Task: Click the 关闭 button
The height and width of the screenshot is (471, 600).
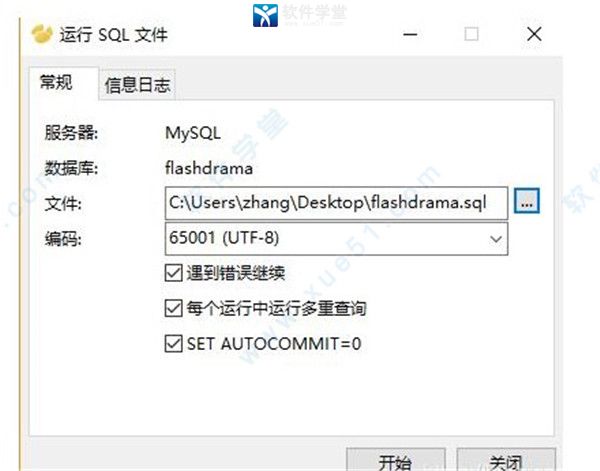Action: (x=506, y=460)
